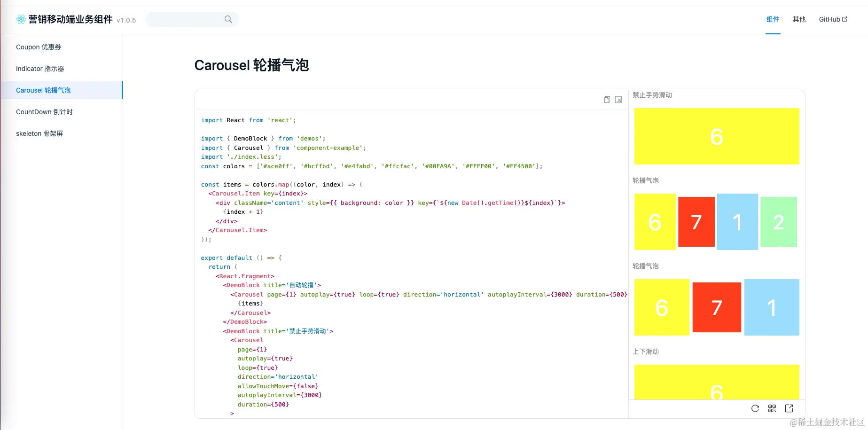Screen dimensions: 868x430
Task: Click the DemoBlock title='自动轮播' code line
Action: (x=272, y=285)
